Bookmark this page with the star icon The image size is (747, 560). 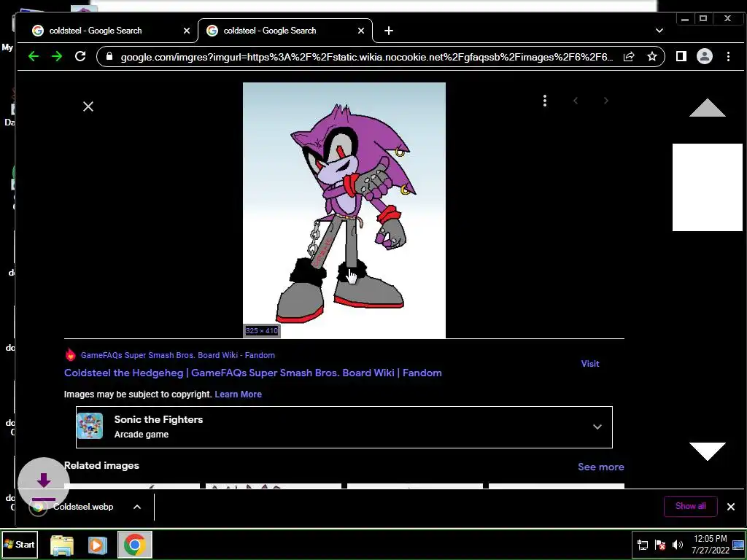click(x=651, y=57)
